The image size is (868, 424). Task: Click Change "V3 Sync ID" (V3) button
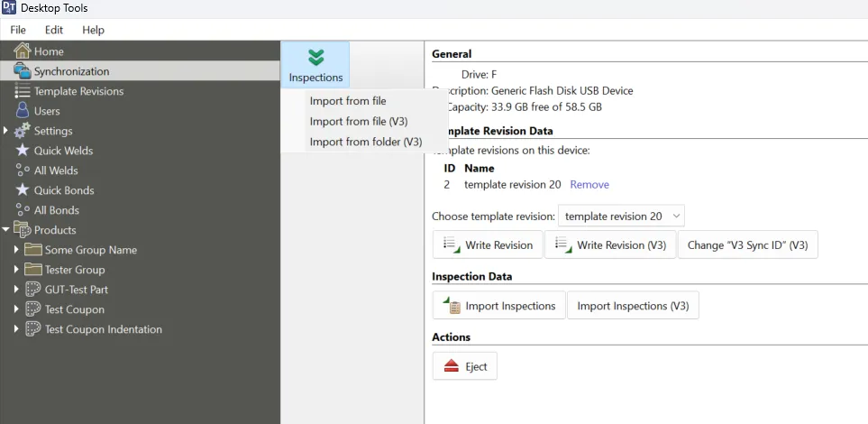tap(747, 245)
